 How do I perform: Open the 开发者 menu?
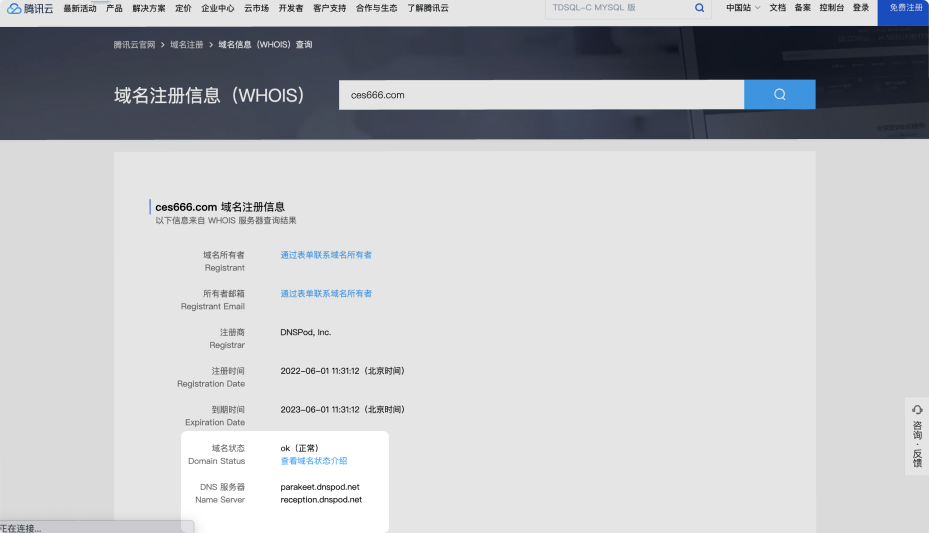coord(291,8)
